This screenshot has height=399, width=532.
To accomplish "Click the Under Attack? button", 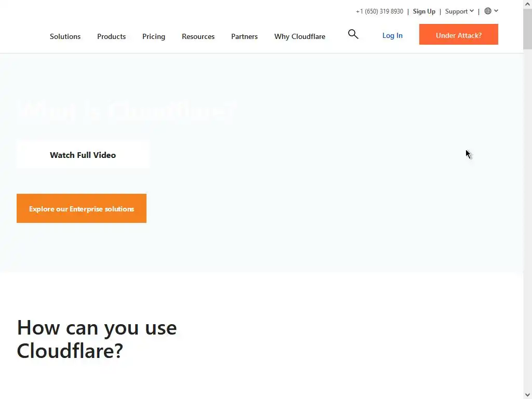I will 458,34.
